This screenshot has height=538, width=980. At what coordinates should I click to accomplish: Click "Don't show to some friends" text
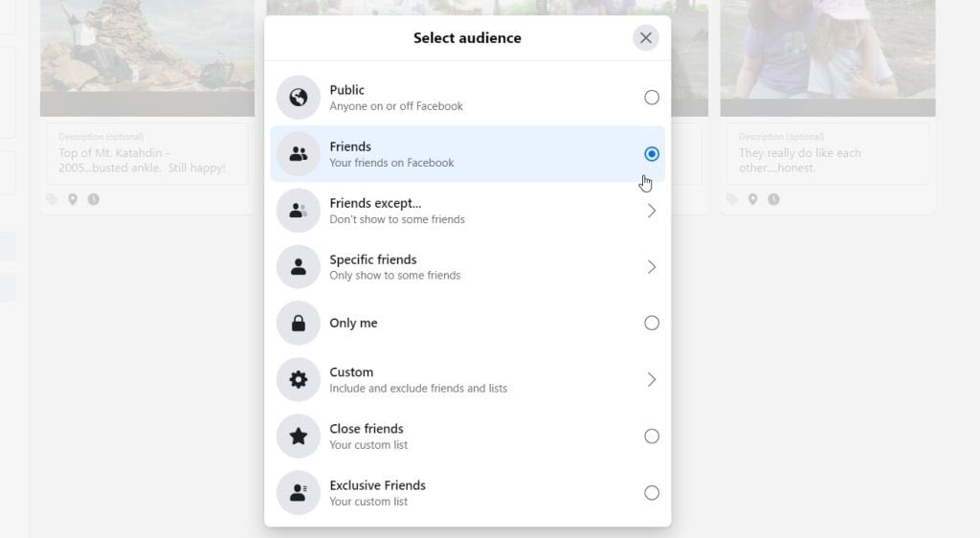click(397, 219)
